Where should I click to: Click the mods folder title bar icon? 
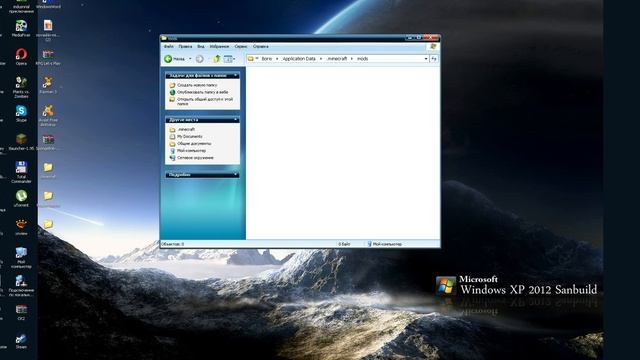tap(164, 38)
